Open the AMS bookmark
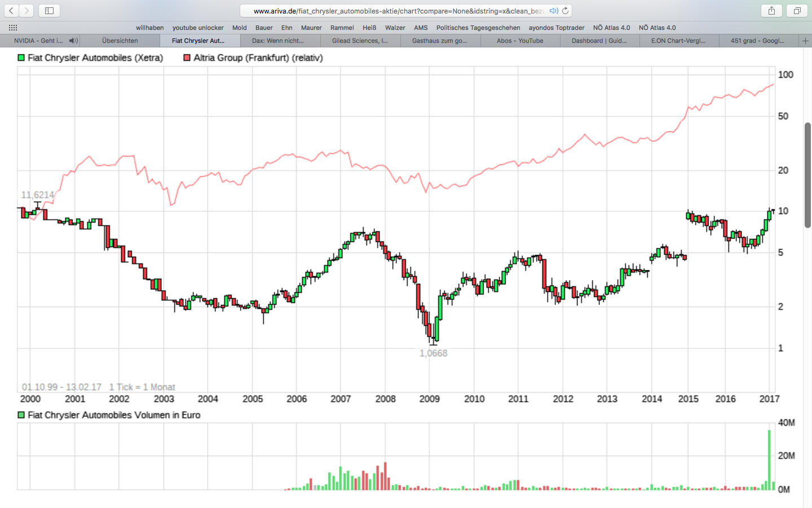 tap(421, 28)
